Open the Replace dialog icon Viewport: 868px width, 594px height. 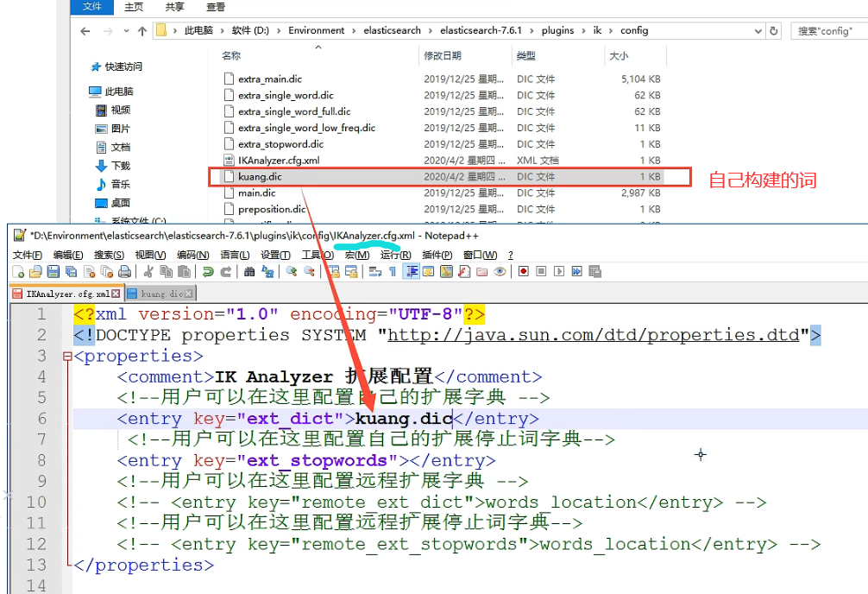(267, 271)
